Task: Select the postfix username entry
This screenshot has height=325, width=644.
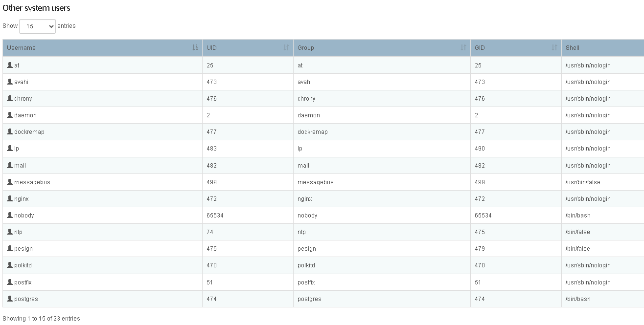Action: 23,282
